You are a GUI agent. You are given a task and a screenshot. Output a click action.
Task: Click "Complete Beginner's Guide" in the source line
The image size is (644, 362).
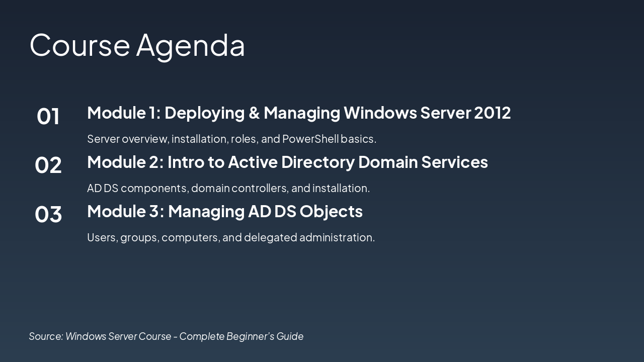tap(243, 336)
